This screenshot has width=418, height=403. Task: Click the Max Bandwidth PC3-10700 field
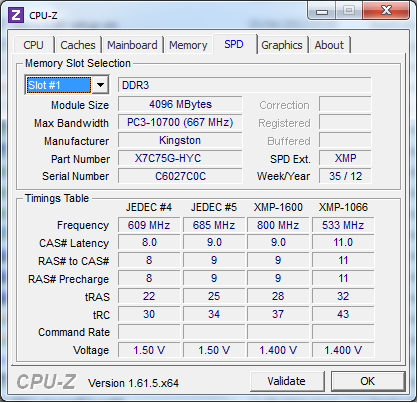(x=180, y=122)
